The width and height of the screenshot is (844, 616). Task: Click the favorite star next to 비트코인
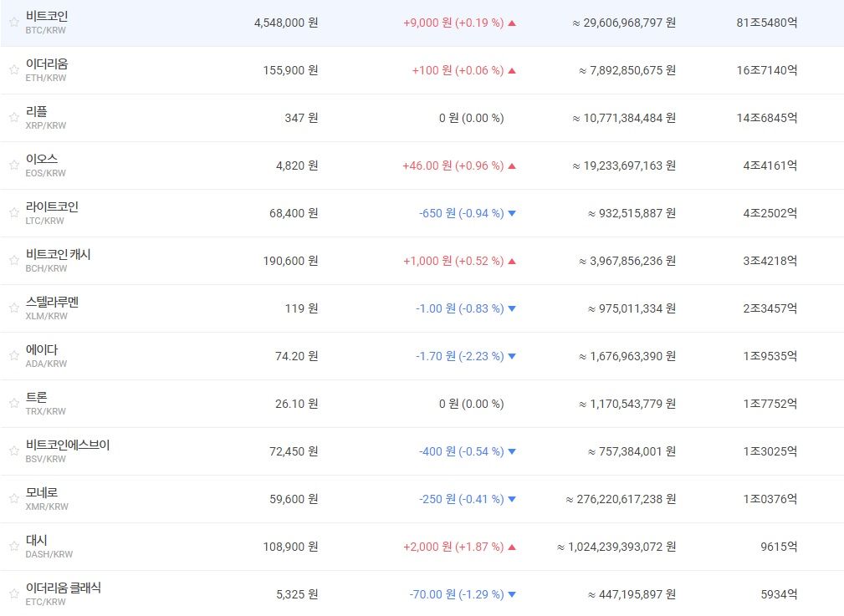(x=13, y=23)
